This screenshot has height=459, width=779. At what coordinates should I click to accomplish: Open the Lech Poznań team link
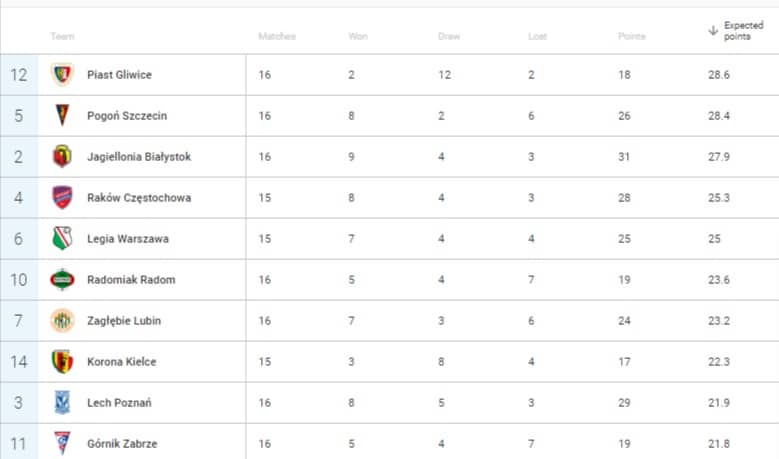119,402
